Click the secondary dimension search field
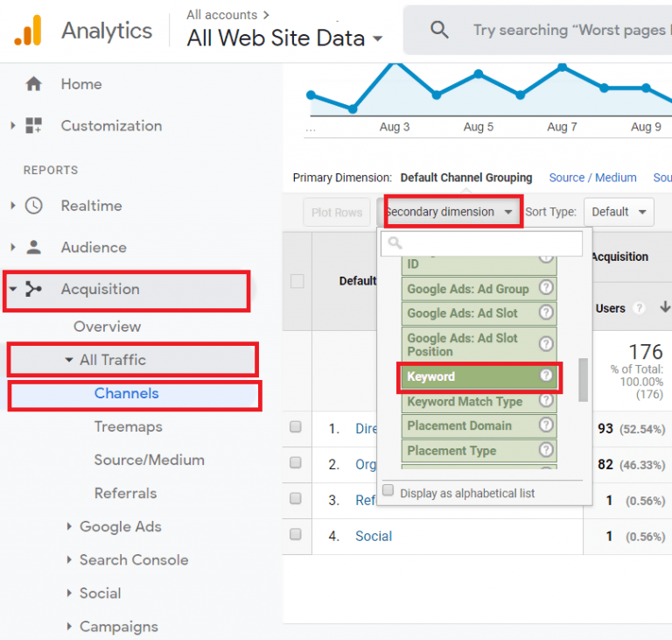The height and width of the screenshot is (640, 672). [481, 243]
